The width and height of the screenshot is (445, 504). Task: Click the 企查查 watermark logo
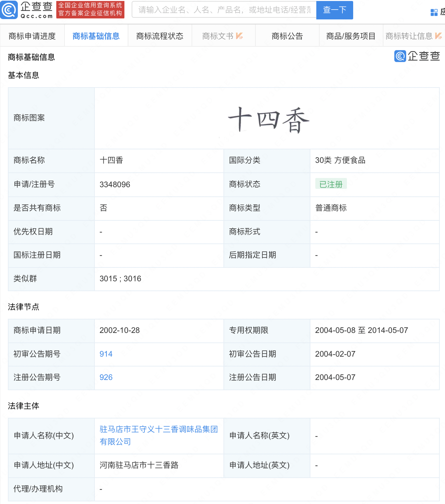pyautogui.click(x=417, y=56)
